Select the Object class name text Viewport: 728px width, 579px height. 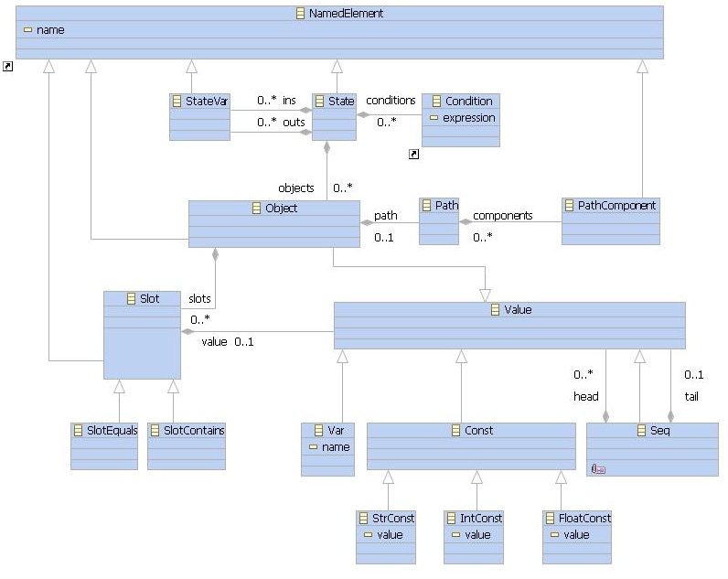(281, 209)
